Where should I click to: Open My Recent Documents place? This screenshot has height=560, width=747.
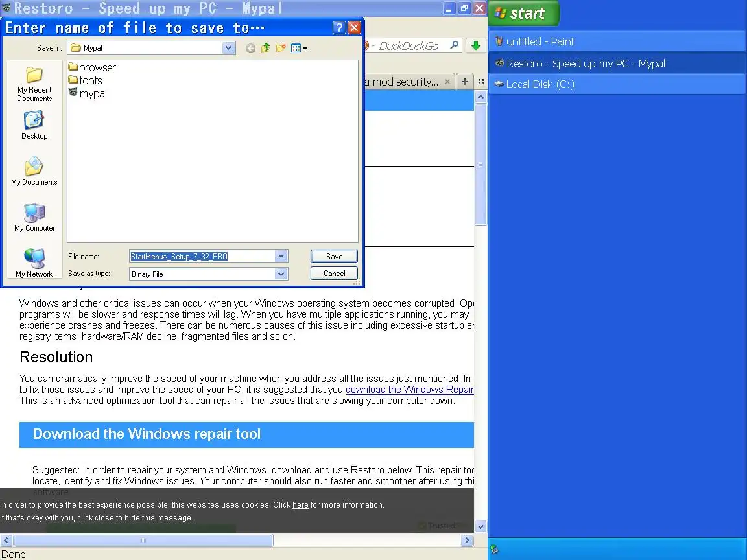tap(34, 84)
